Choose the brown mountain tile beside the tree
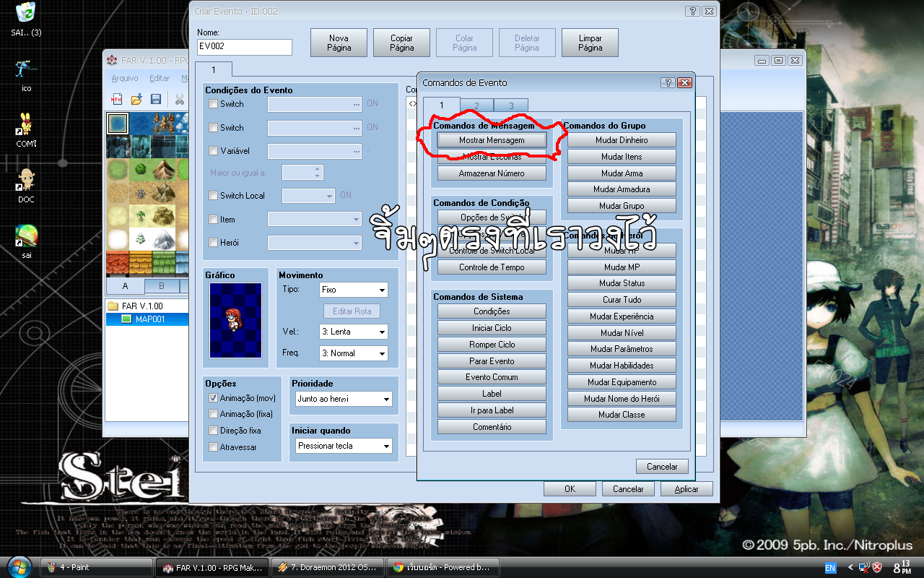The height and width of the screenshot is (578, 924). pyautogui.click(x=164, y=170)
